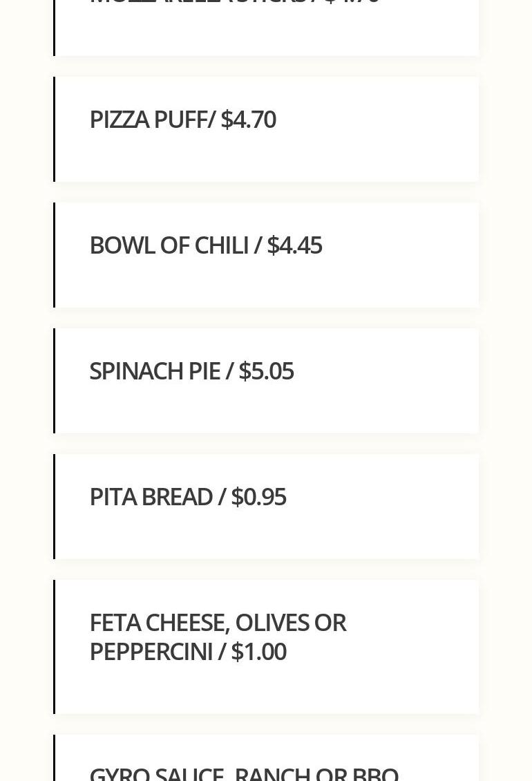Click the black left border of Spinach Pie card

pos(55,381)
